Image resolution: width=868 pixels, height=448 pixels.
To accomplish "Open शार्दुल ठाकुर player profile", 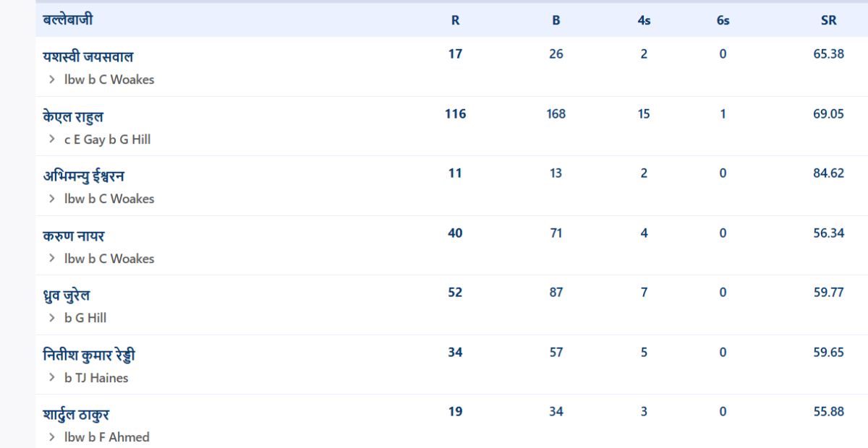I will [76, 415].
